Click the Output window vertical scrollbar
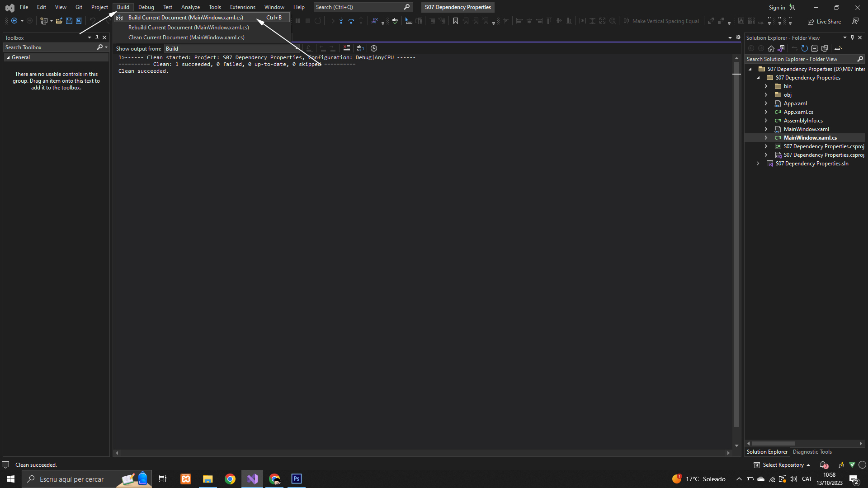Image resolution: width=868 pixels, height=488 pixels. (x=736, y=226)
